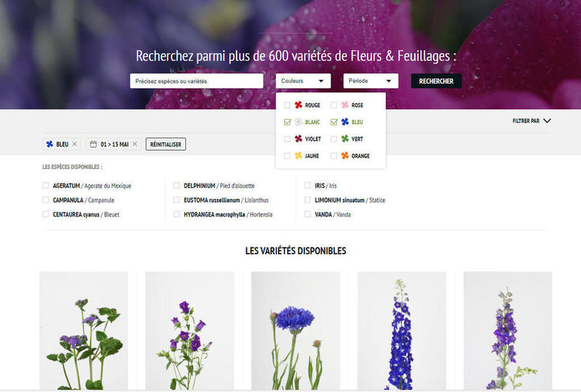Uncheck the Blanc color checkbox
This screenshot has width=581, height=392.
tap(288, 122)
